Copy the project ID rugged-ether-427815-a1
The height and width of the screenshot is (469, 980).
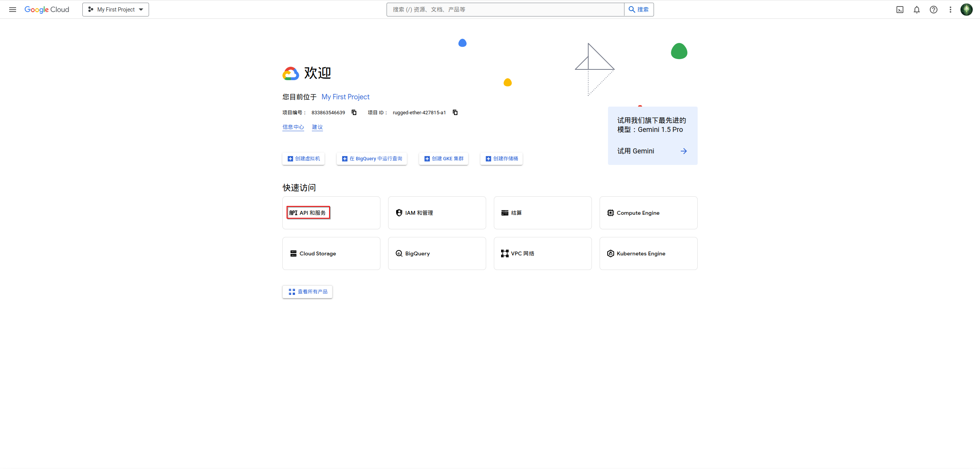pyautogui.click(x=455, y=112)
